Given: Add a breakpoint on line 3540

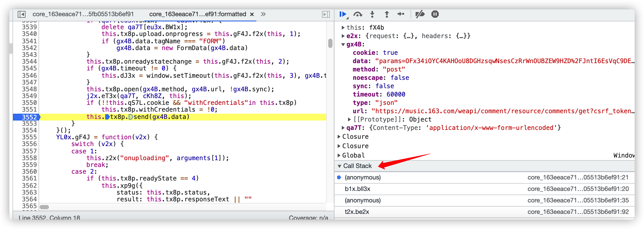Looking at the screenshot, I should point(29,34).
